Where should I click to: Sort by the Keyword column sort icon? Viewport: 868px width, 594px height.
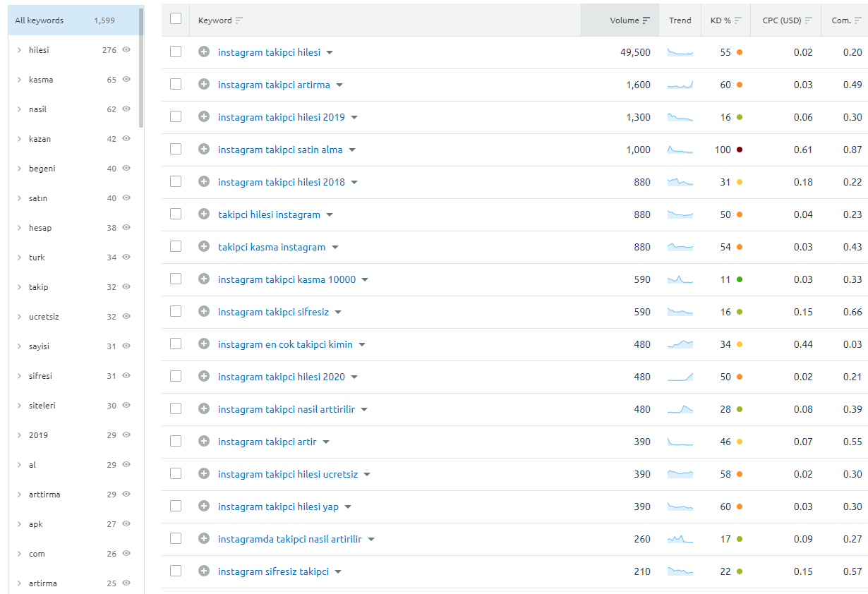pos(239,20)
